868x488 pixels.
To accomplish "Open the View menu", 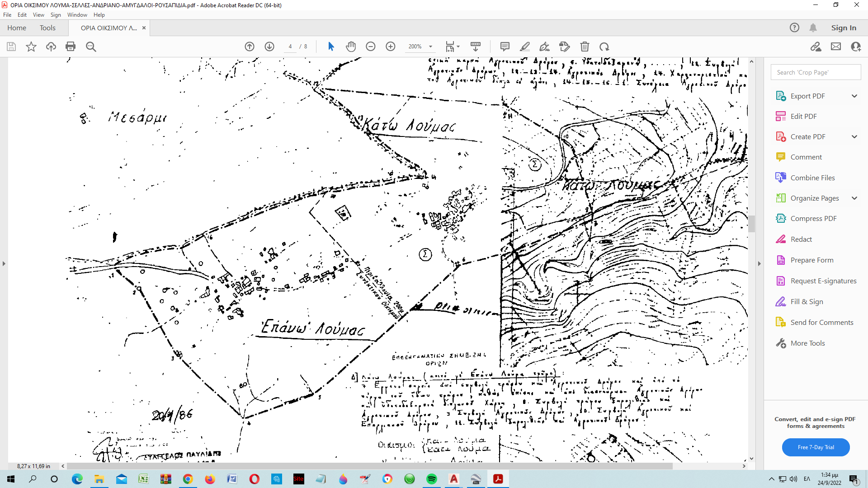I will [x=38, y=15].
